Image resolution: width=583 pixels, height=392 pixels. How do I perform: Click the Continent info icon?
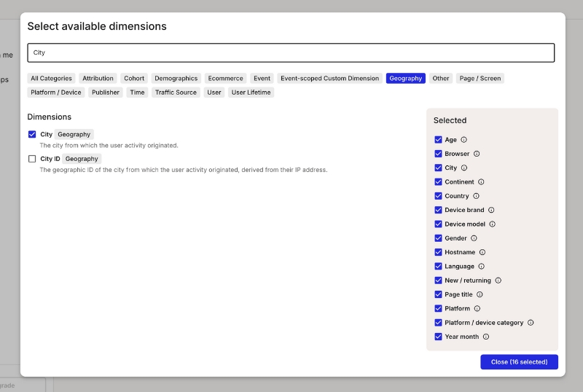[x=481, y=182]
